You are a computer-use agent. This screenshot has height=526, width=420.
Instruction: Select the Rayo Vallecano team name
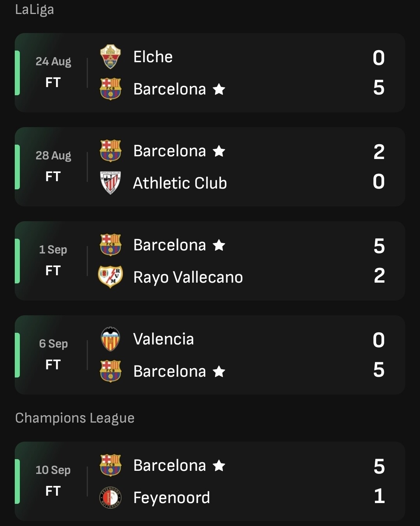[x=188, y=277]
